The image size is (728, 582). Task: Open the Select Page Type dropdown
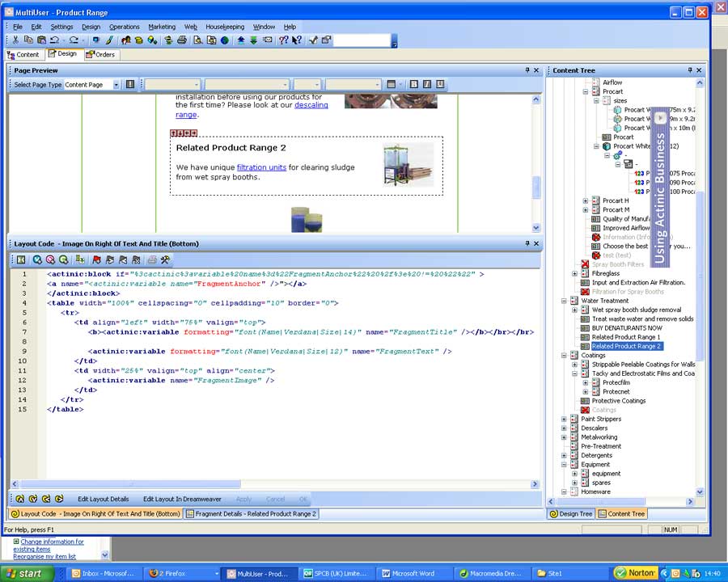pyautogui.click(x=116, y=84)
